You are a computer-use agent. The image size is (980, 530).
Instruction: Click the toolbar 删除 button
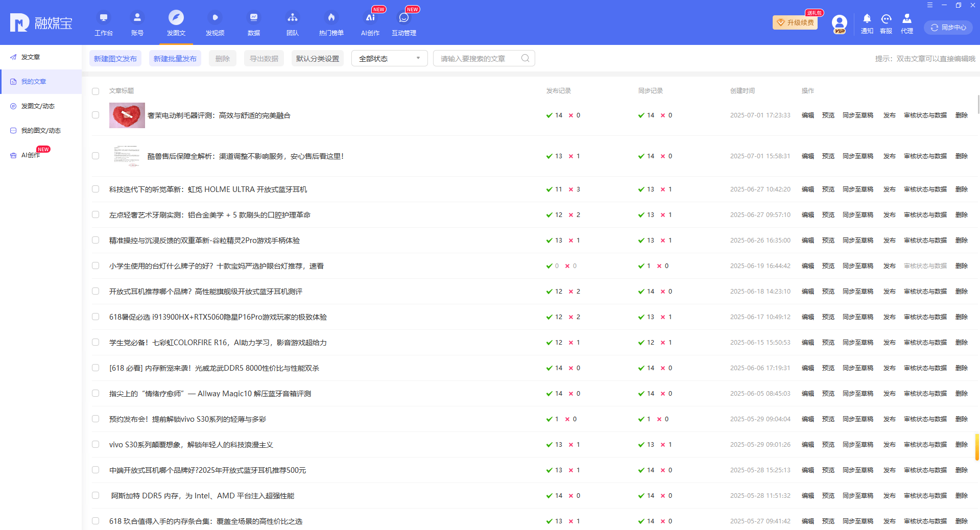point(223,59)
